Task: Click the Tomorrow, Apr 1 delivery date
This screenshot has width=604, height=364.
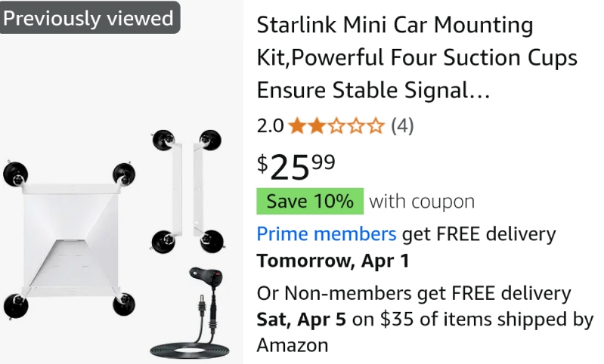Action: (x=332, y=261)
